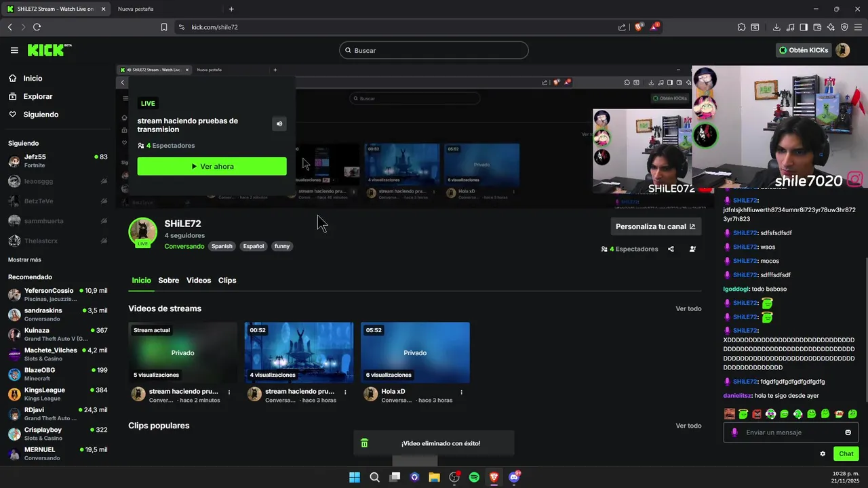Open KingsLeague recommended channel
The height and width of the screenshot is (488, 868).
pos(58,394)
